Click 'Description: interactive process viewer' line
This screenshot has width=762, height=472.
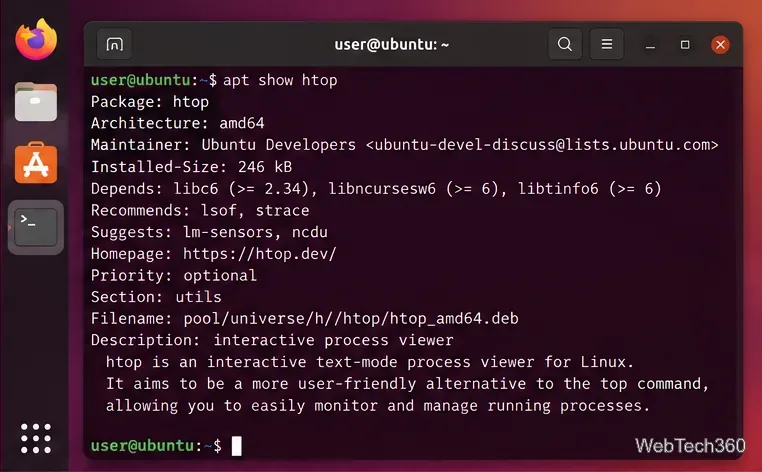point(272,340)
